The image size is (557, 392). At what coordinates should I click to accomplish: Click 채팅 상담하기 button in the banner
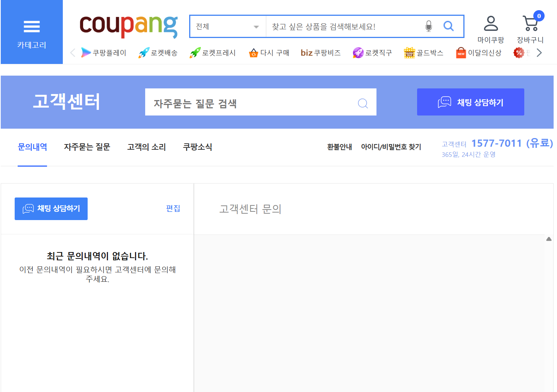470,102
